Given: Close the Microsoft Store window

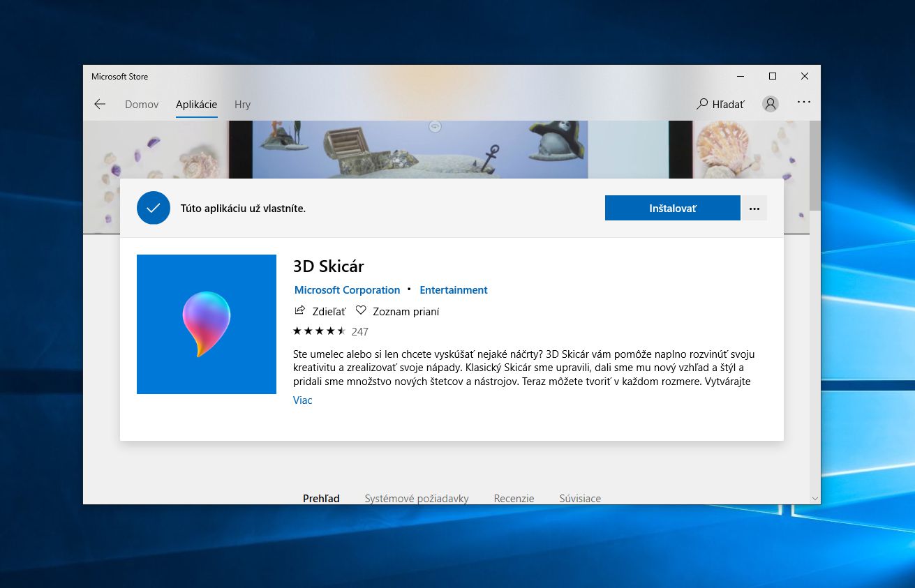Looking at the screenshot, I should (805, 76).
